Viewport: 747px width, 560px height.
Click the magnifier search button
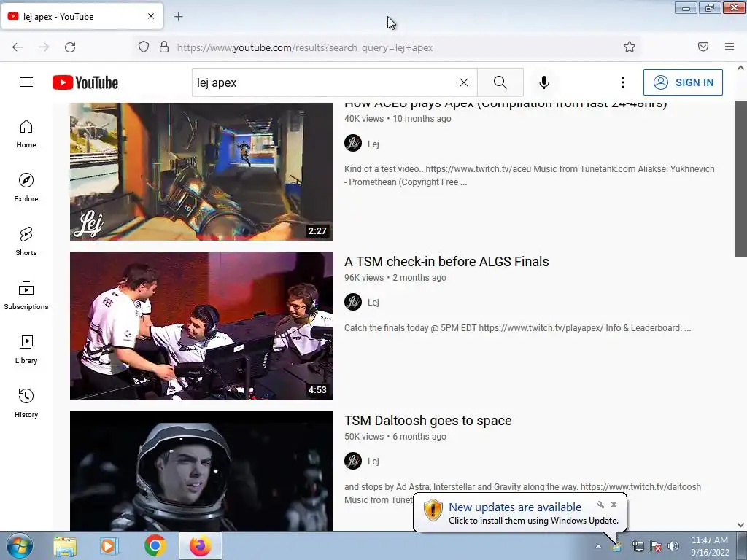point(500,82)
